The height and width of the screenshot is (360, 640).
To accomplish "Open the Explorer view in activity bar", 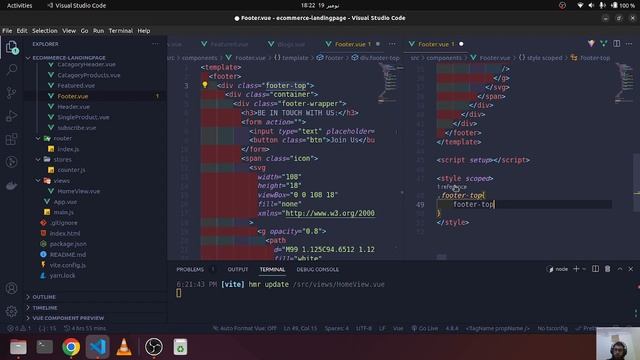I will point(11,47).
